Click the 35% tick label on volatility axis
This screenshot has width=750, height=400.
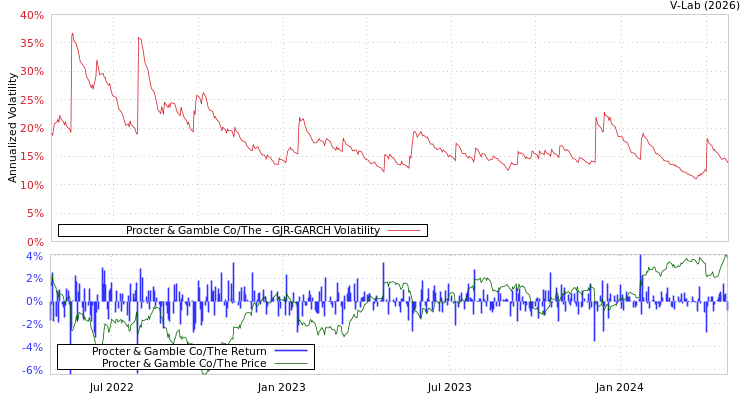[31, 44]
